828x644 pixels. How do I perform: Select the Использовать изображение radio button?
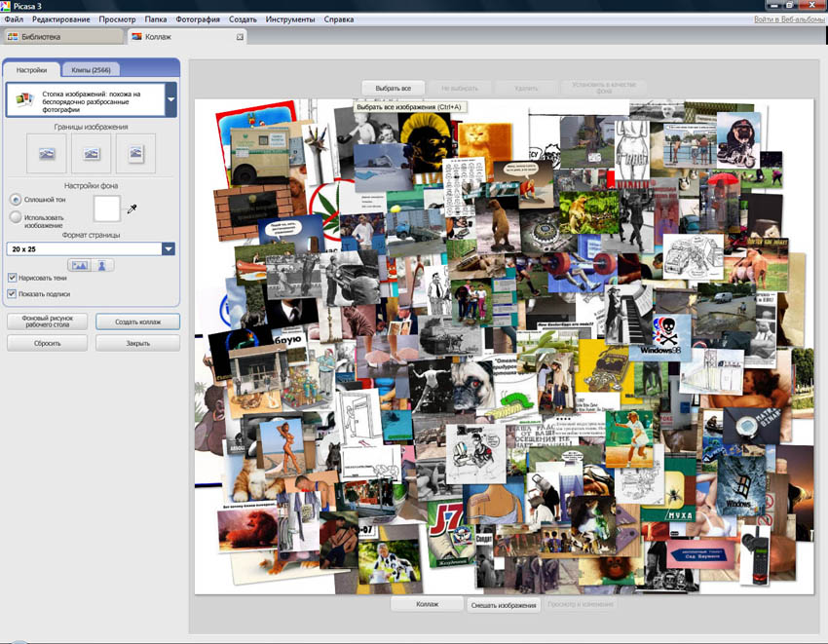tap(16, 217)
